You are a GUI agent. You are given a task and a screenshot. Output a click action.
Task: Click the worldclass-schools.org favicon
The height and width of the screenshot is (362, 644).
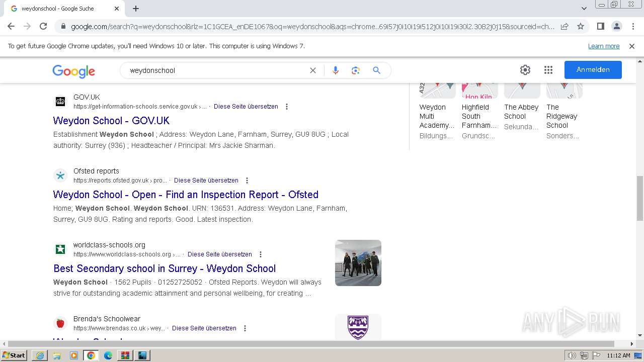click(60, 249)
